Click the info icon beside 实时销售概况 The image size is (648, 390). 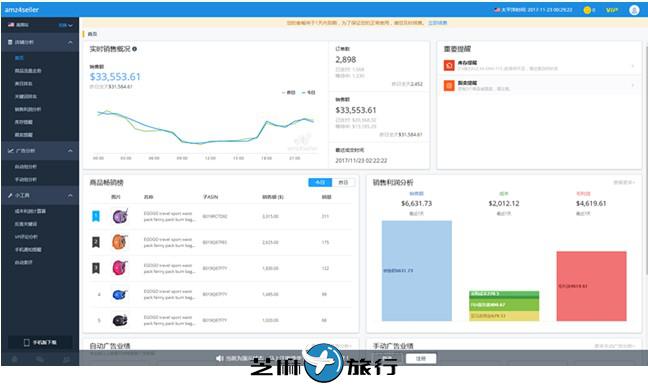click(x=134, y=49)
